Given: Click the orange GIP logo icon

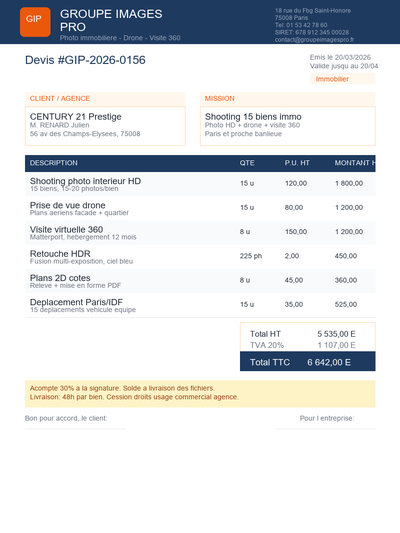Looking at the screenshot, I should [x=35, y=22].
